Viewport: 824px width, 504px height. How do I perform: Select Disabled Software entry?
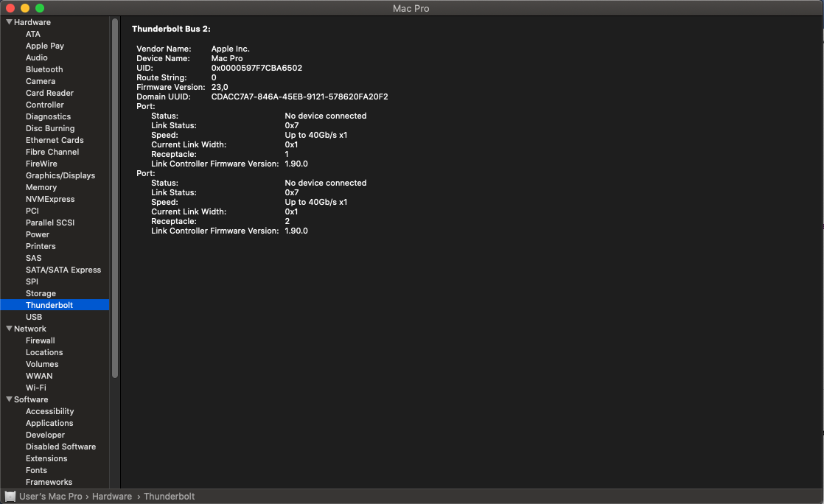[61, 447]
